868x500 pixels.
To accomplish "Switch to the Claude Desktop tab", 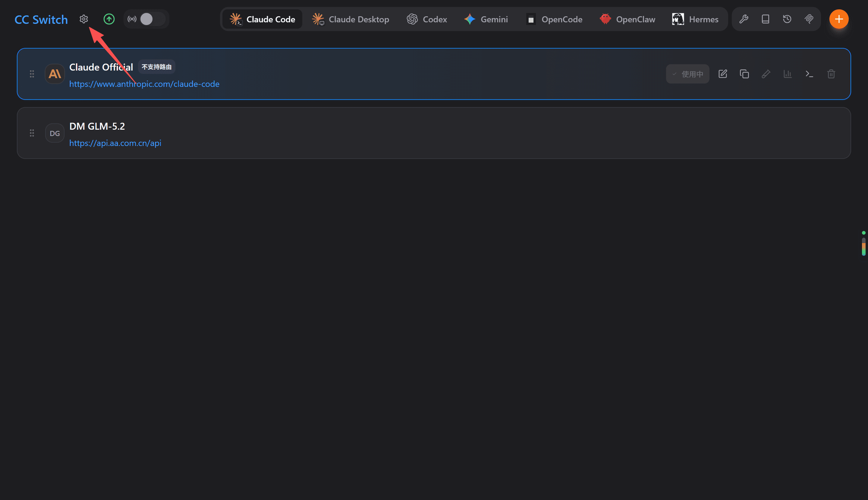I will pos(351,19).
